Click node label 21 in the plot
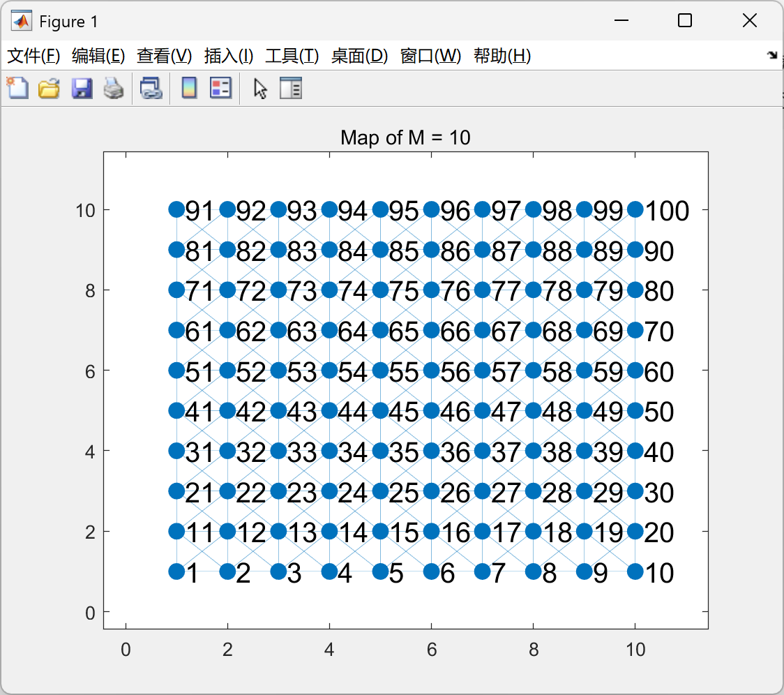 [200, 493]
